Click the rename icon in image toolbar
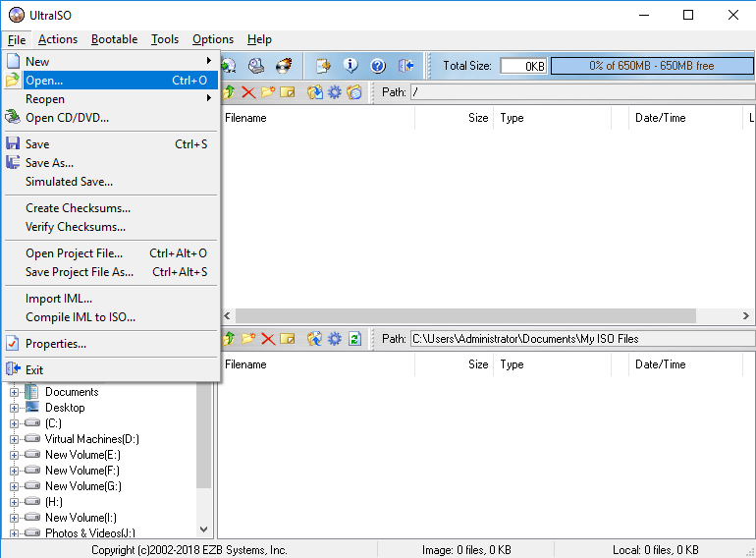This screenshot has width=756, height=558. coord(288,91)
